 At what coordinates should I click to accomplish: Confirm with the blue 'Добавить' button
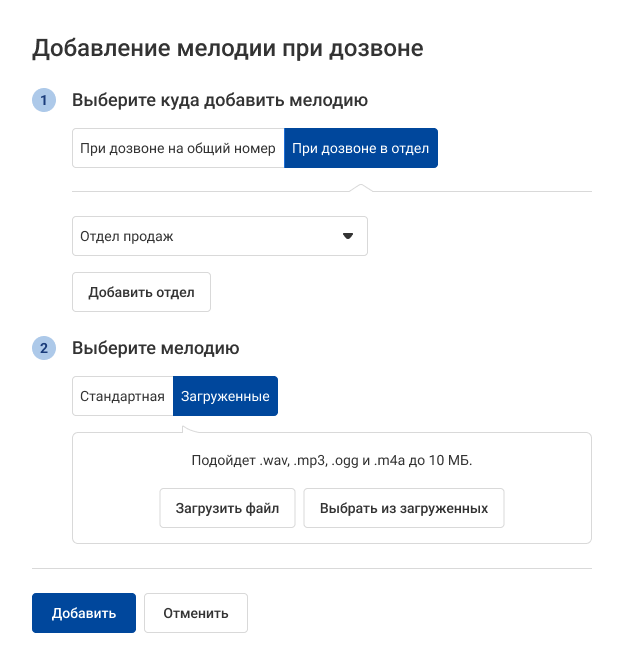click(84, 613)
